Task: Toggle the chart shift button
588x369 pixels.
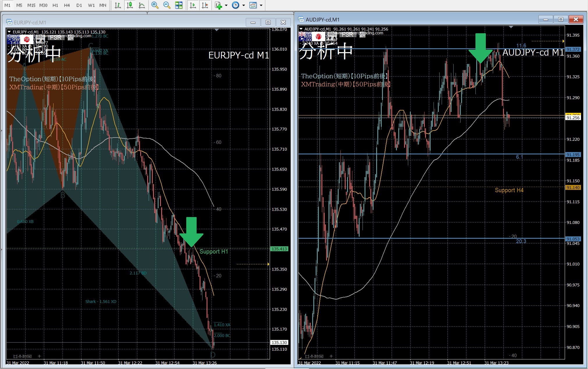Action: point(205,5)
